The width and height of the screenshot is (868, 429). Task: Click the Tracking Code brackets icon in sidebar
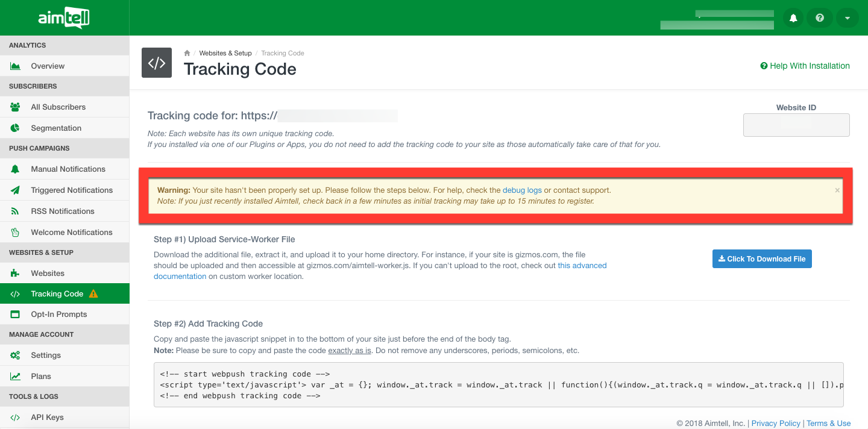(16, 294)
